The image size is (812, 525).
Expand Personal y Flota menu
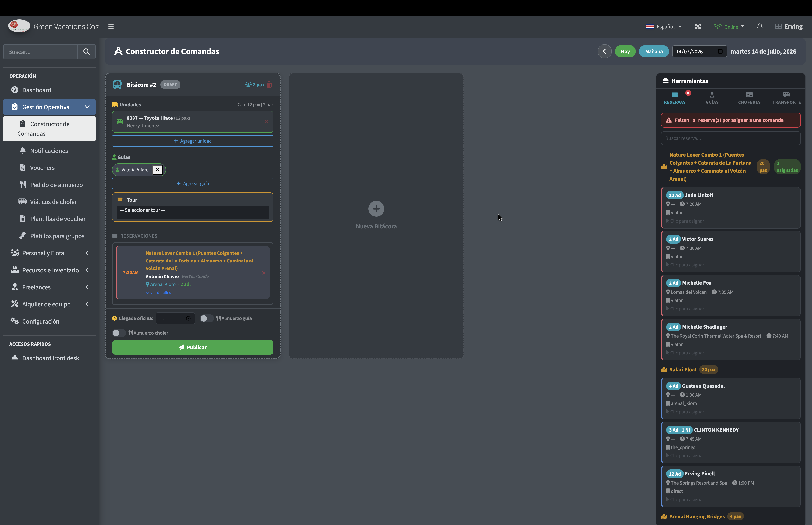tap(49, 253)
